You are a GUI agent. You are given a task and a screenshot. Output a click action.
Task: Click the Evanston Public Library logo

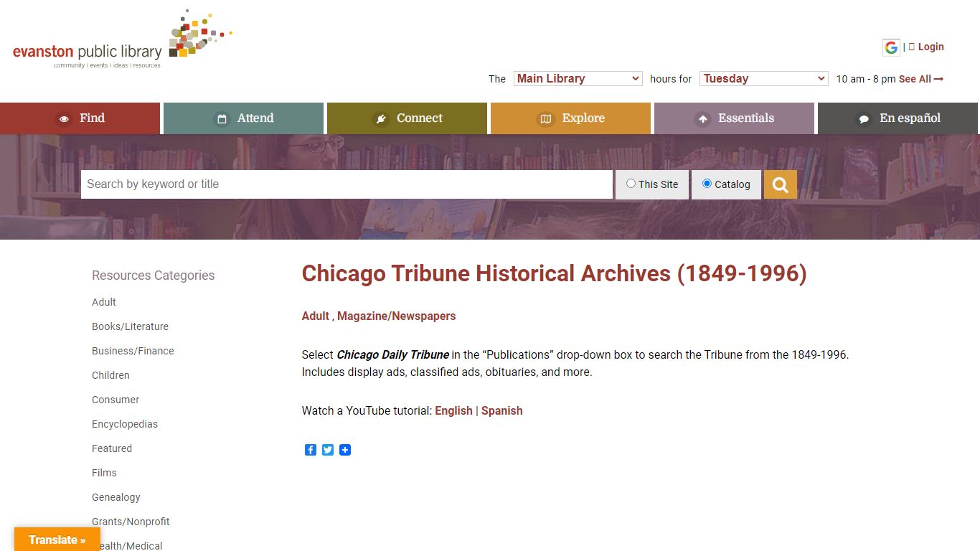[122, 39]
